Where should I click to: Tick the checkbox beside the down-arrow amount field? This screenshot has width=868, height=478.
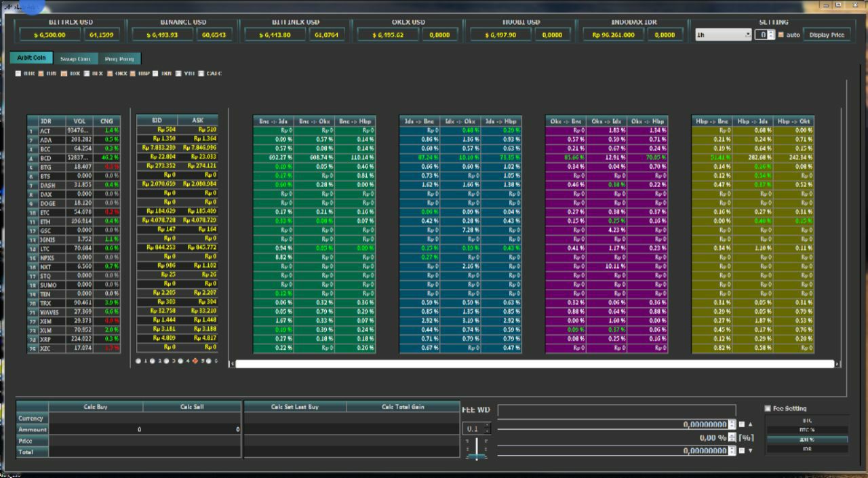click(741, 450)
